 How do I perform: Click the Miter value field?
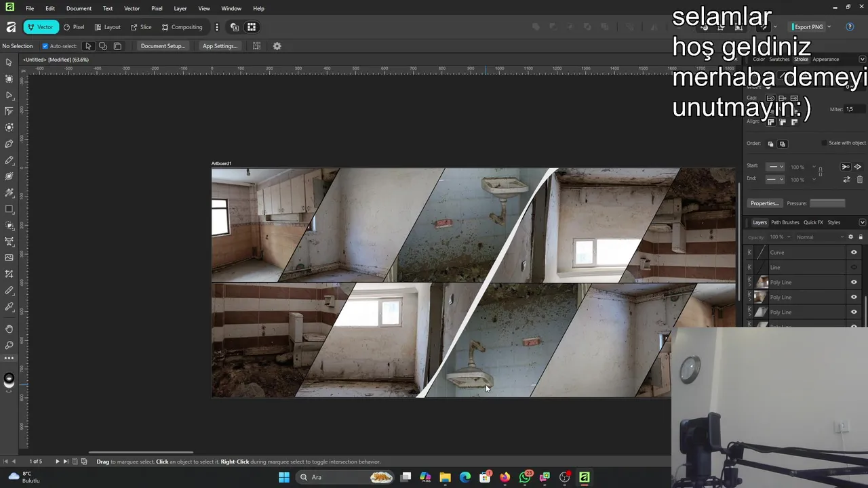855,109
